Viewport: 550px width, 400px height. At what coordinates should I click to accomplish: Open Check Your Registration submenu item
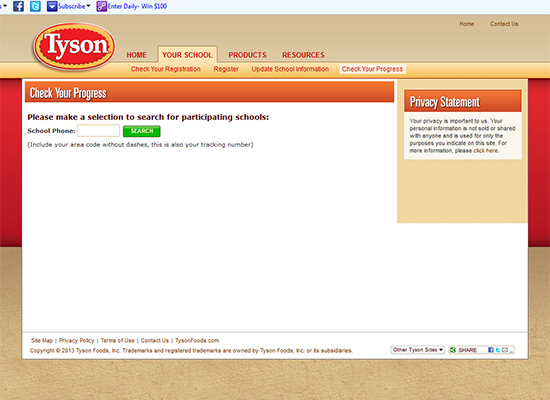pos(166,69)
